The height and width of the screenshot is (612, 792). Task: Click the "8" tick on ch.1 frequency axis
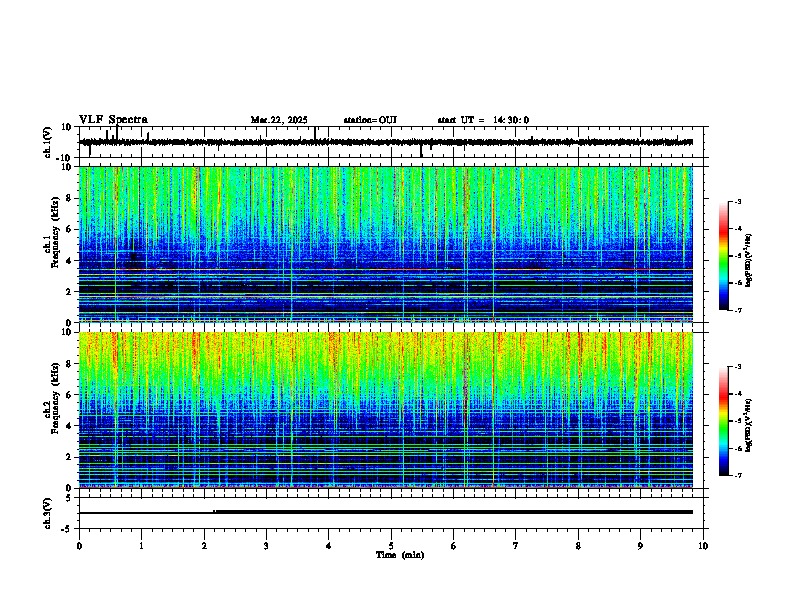(70, 198)
